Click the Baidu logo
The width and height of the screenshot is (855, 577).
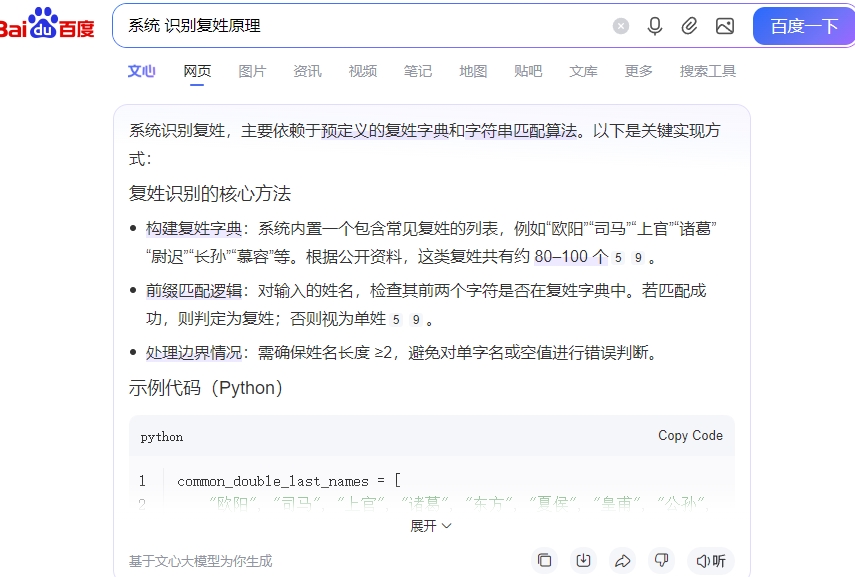coord(47,24)
